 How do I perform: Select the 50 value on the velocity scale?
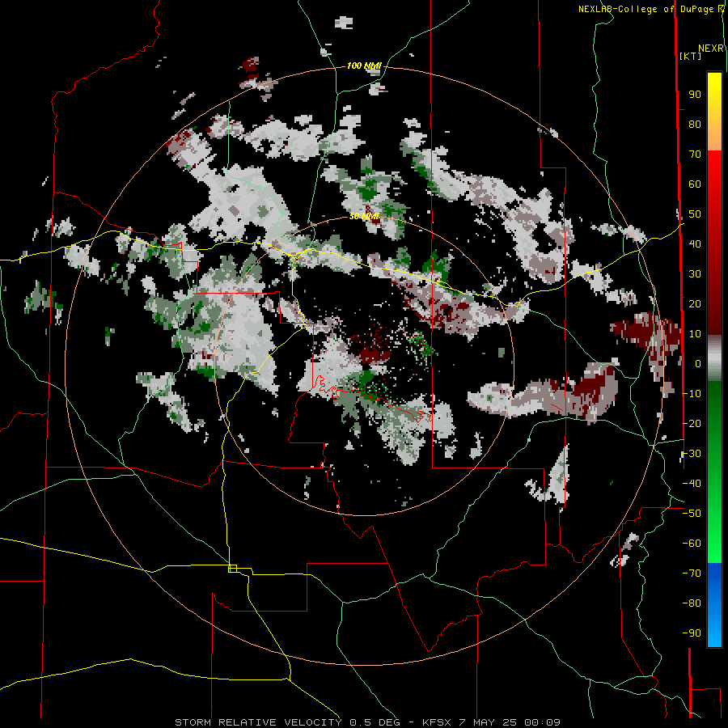tap(695, 214)
